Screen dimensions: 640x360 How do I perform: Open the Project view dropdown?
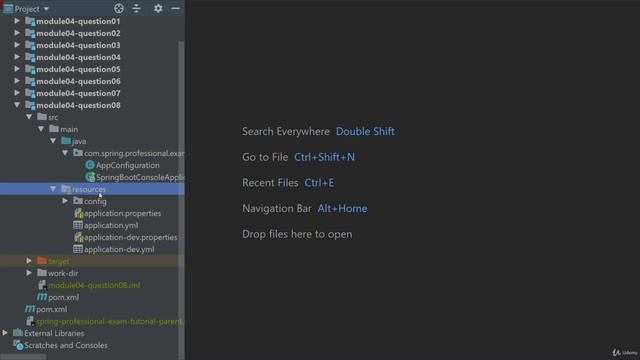(46, 9)
